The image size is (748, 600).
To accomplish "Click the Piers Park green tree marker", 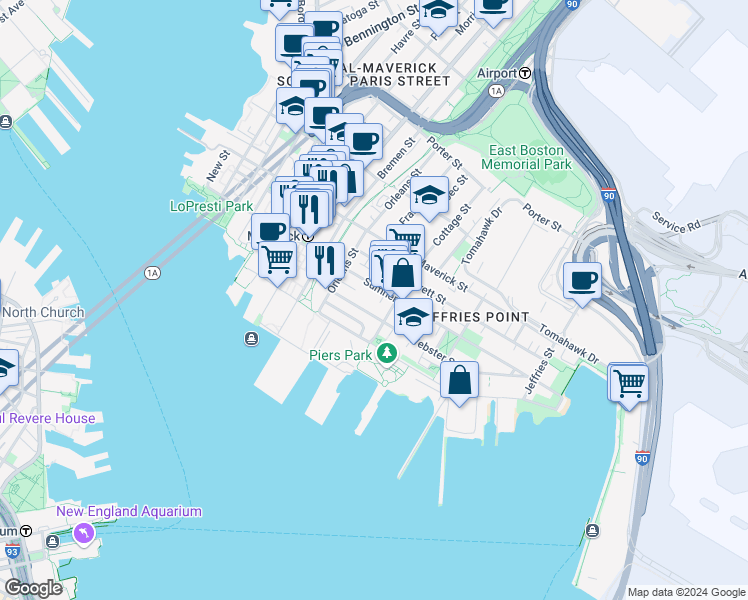I will coord(387,353).
